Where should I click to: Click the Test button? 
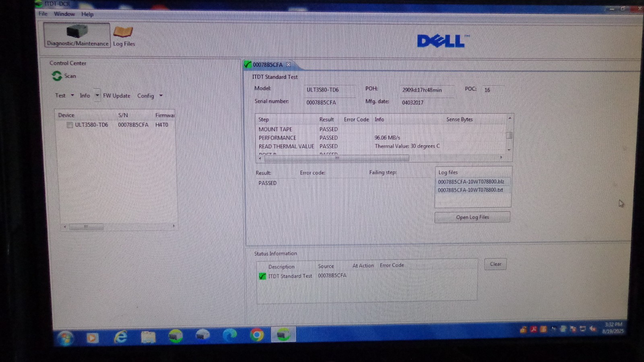(x=60, y=95)
